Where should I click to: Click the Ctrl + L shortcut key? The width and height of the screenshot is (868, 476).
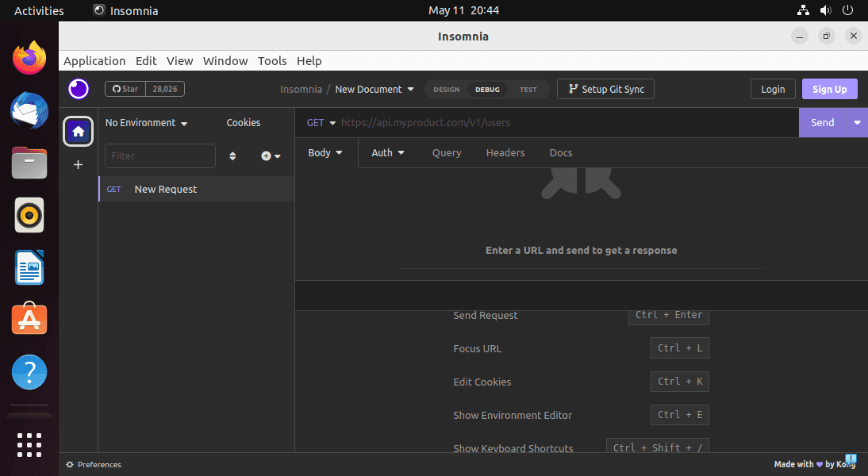(x=680, y=348)
